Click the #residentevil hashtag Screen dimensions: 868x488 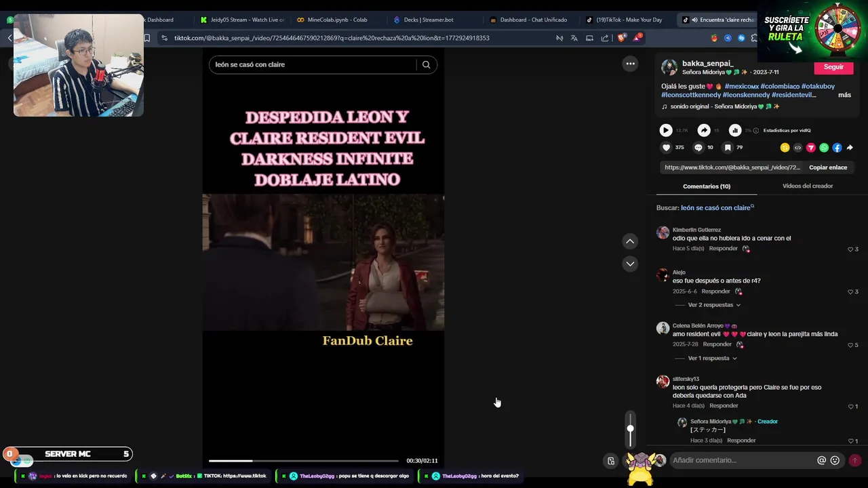pyautogui.click(x=794, y=95)
